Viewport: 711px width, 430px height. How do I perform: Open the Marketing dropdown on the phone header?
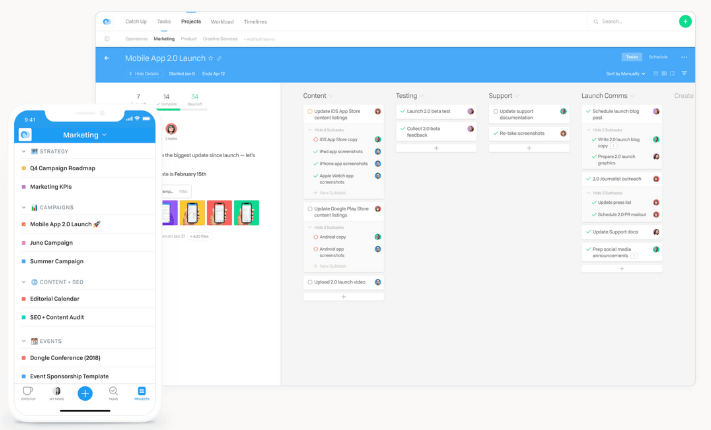coord(85,134)
